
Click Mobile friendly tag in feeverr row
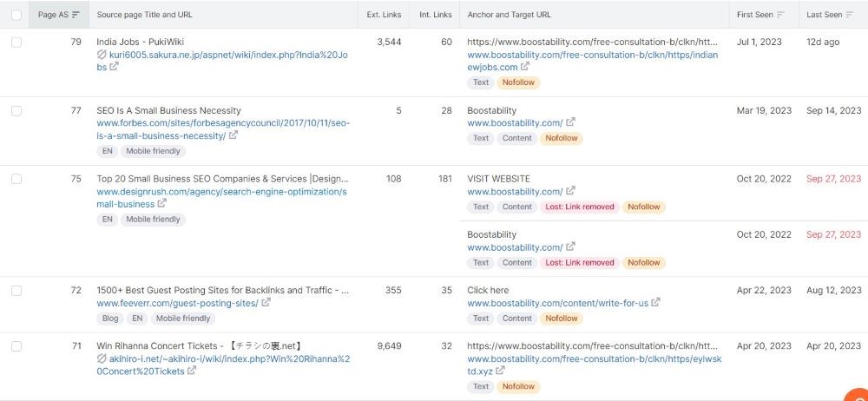coord(183,319)
